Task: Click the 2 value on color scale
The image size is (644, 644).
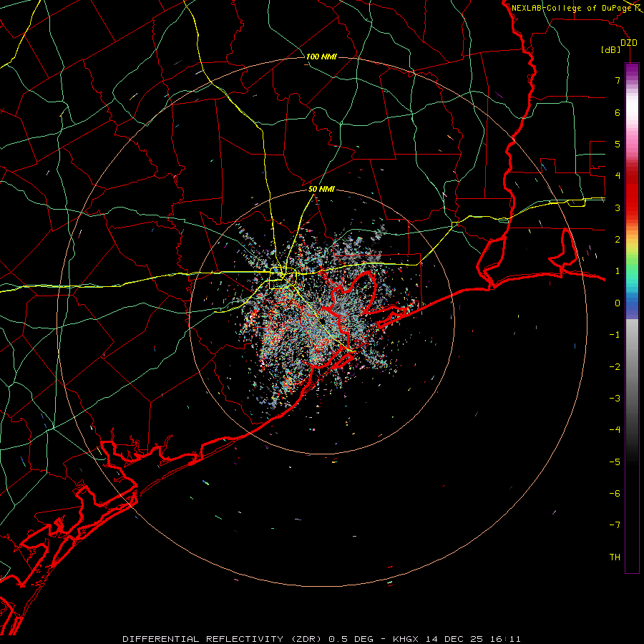Action: tap(618, 240)
